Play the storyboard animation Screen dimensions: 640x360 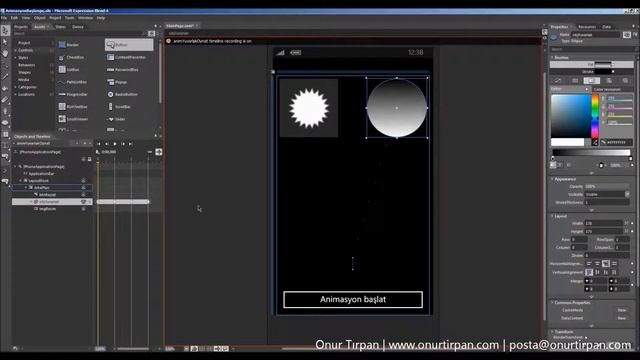115,144
